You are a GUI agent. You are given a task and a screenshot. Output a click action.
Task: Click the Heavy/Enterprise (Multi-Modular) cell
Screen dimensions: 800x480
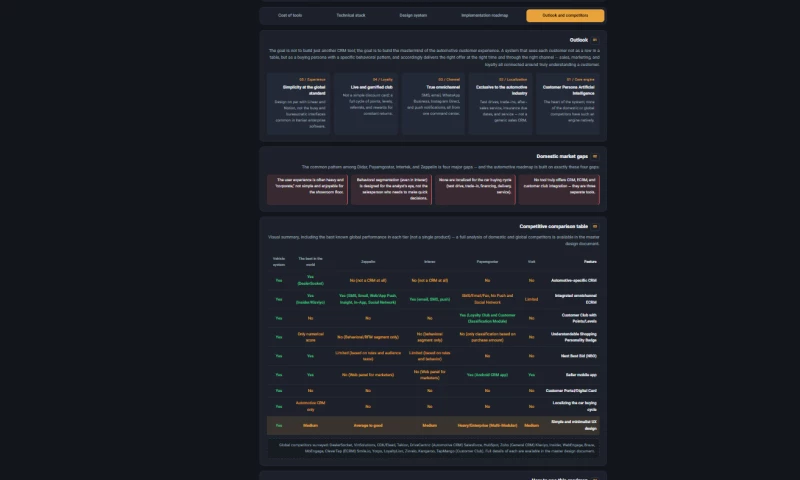[487, 425]
